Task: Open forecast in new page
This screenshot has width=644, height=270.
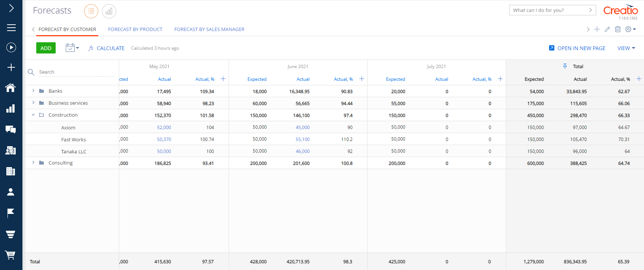Action: [x=577, y=48]
